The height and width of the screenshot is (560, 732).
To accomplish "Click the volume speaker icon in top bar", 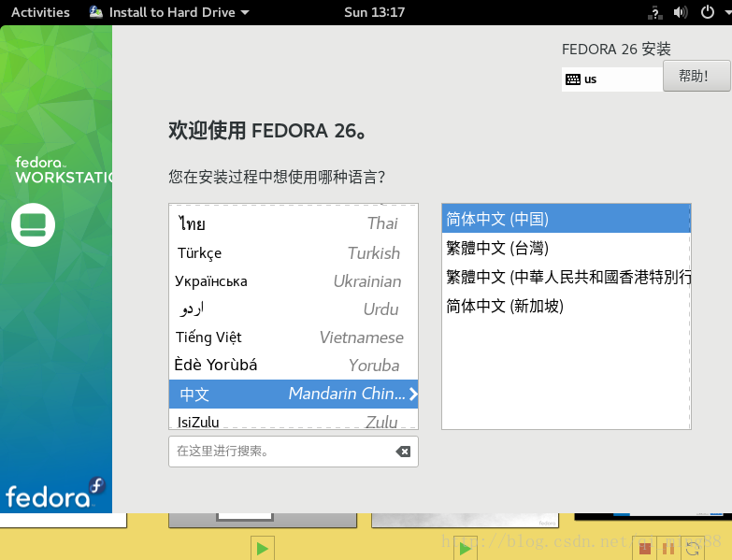I will pos(681,12).
